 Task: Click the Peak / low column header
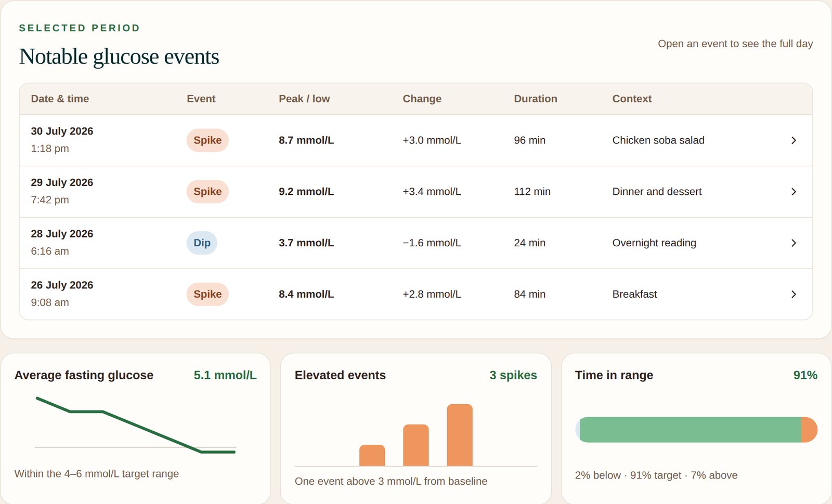click(x=304, y=99)
